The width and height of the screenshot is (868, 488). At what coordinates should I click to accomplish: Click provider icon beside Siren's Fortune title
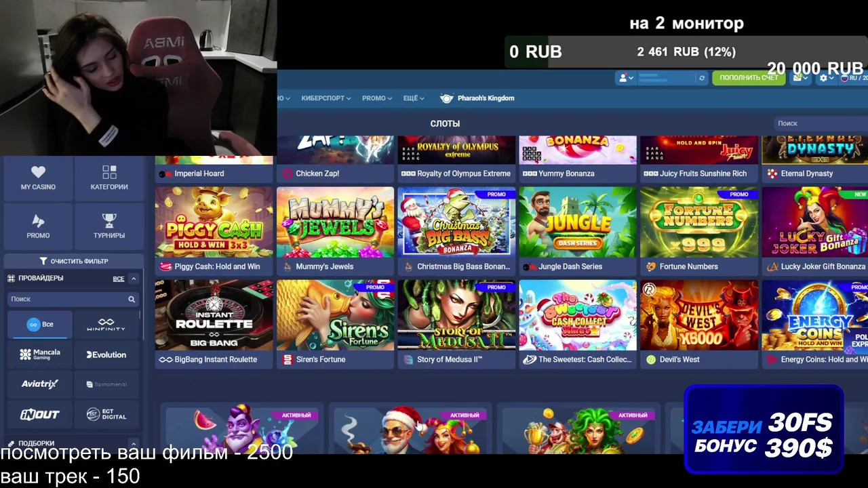[288, 359]
